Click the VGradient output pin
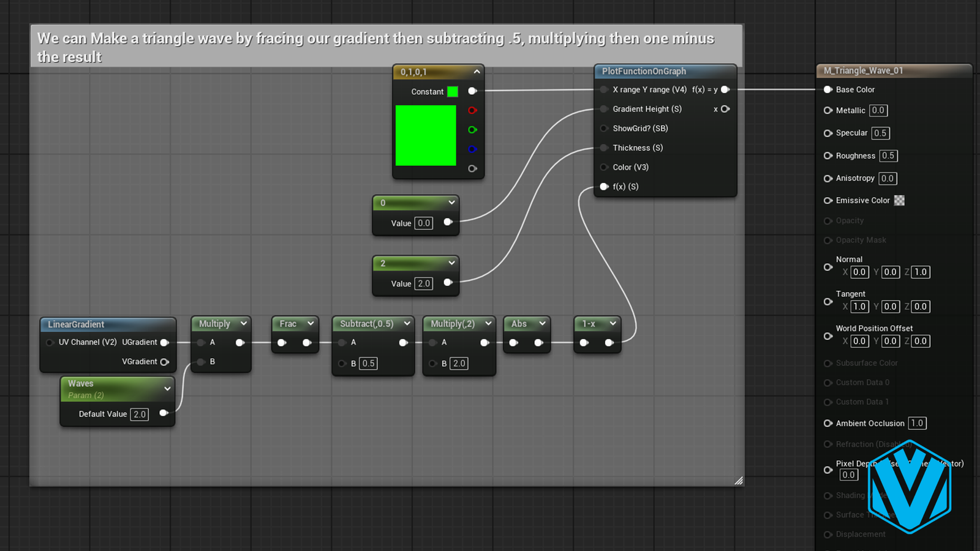Image resolution: width=980 pixels, height=551 pixels. [x=164, y=362]
